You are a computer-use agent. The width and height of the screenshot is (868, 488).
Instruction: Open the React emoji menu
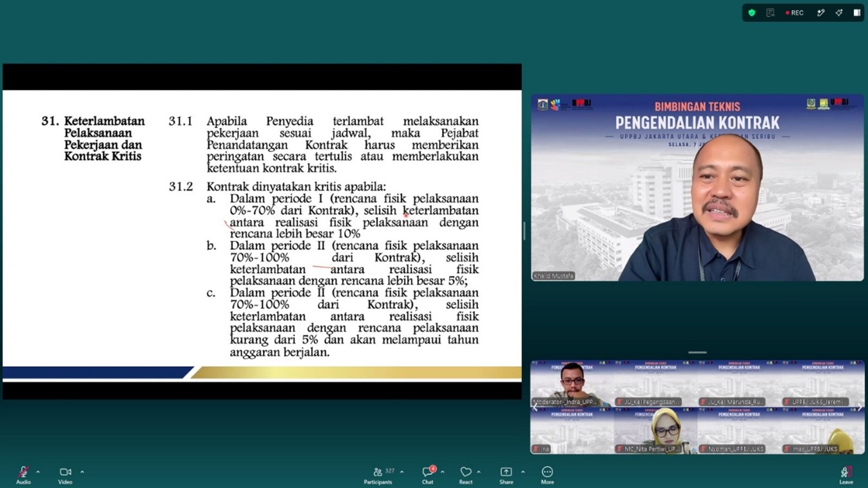click(466, 475)
